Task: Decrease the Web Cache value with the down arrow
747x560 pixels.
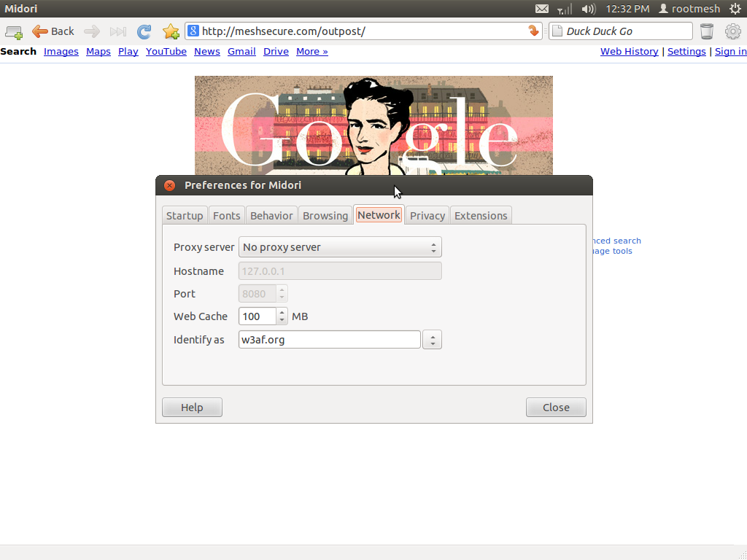Action: pos(282,320)
